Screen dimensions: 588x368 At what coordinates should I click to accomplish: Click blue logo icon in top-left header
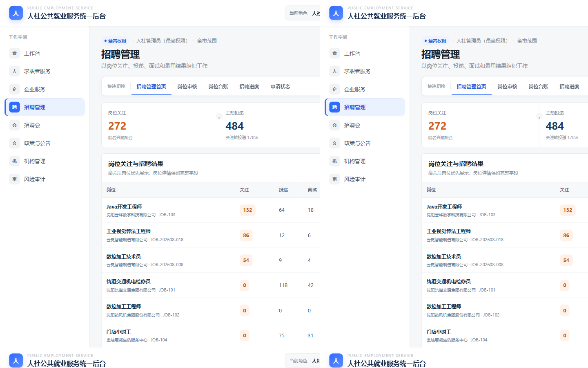tap(16, 13)
